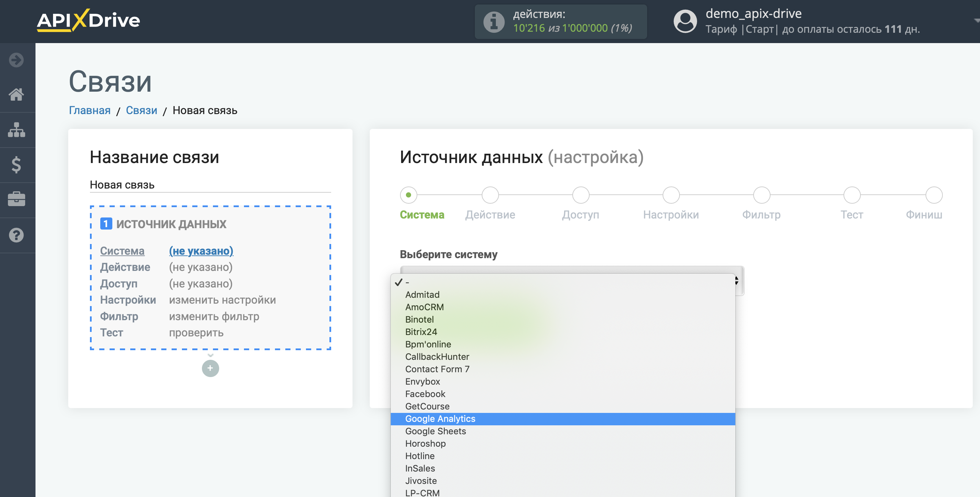Choose Contact Form 7 from the list
The width and height of the screenshot is (980, 497).
[x=563, y=369]
